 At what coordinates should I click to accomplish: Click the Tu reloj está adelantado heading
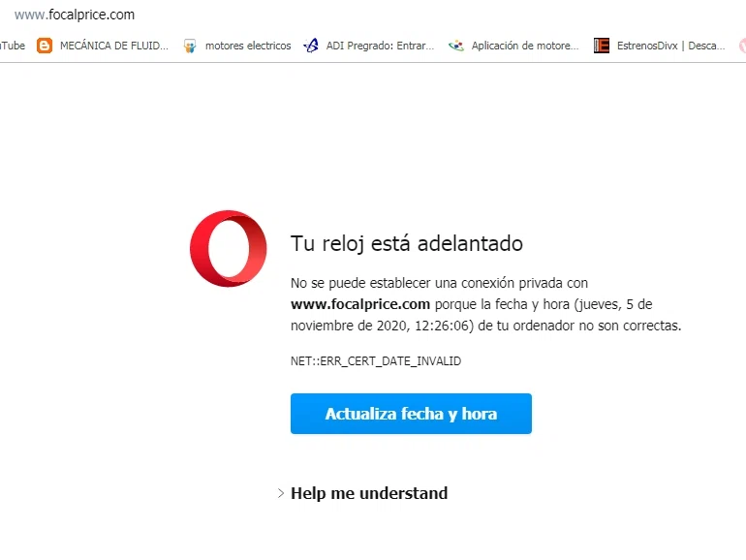[x=407, y=243]
